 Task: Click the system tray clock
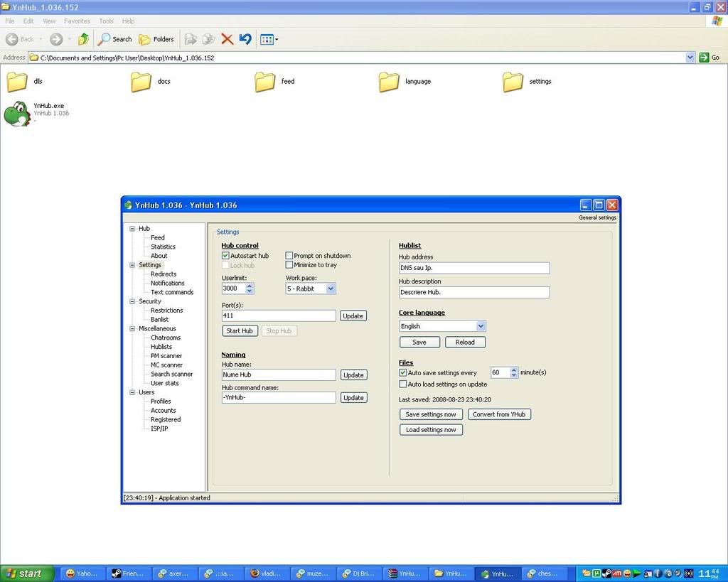(710, 573)
